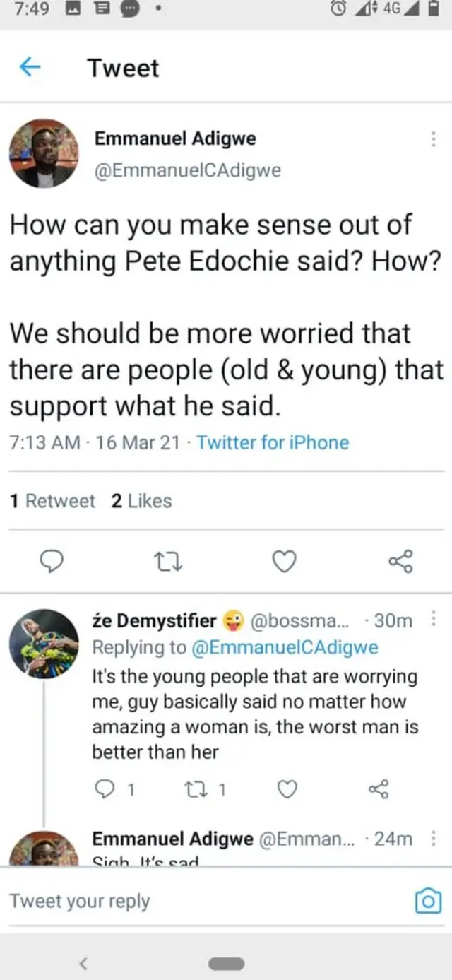
Task: Select the Tweet screen title
Action: pyautogui.click(x=122, y=68)
